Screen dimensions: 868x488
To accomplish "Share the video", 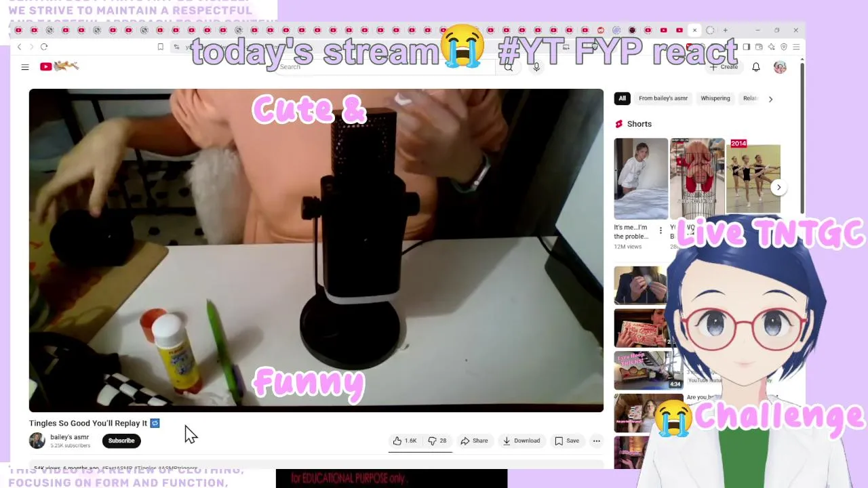I will [474, 441].
